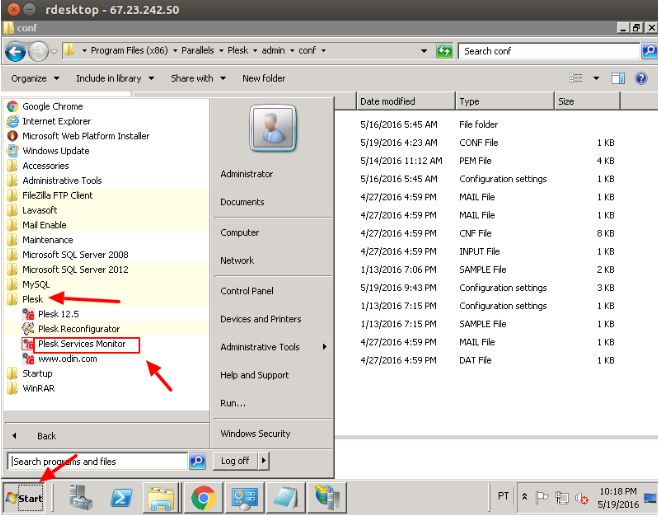This screenshot has width=658, height=515.
Task: Click the Explorer Back navigation arrow
Action: [x=16, y=52]
